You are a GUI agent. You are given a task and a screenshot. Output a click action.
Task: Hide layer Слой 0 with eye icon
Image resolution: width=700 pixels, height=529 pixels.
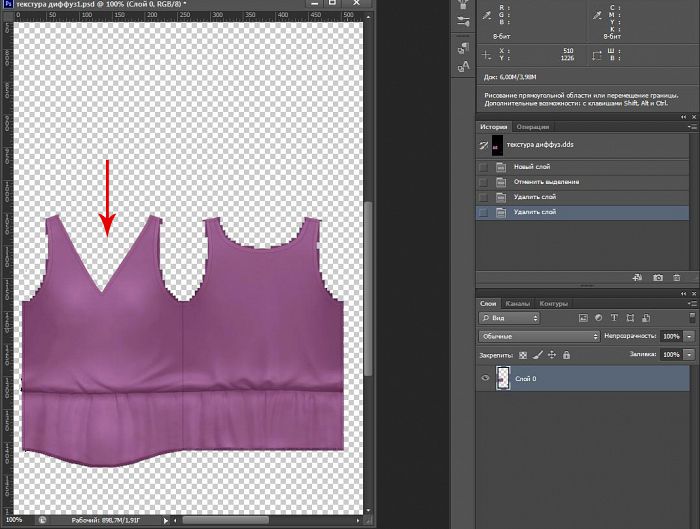(485, 379)
